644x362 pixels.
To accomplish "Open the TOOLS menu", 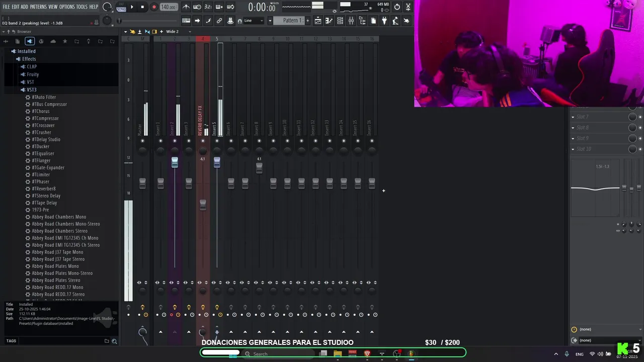I will [x=82, y=7].
